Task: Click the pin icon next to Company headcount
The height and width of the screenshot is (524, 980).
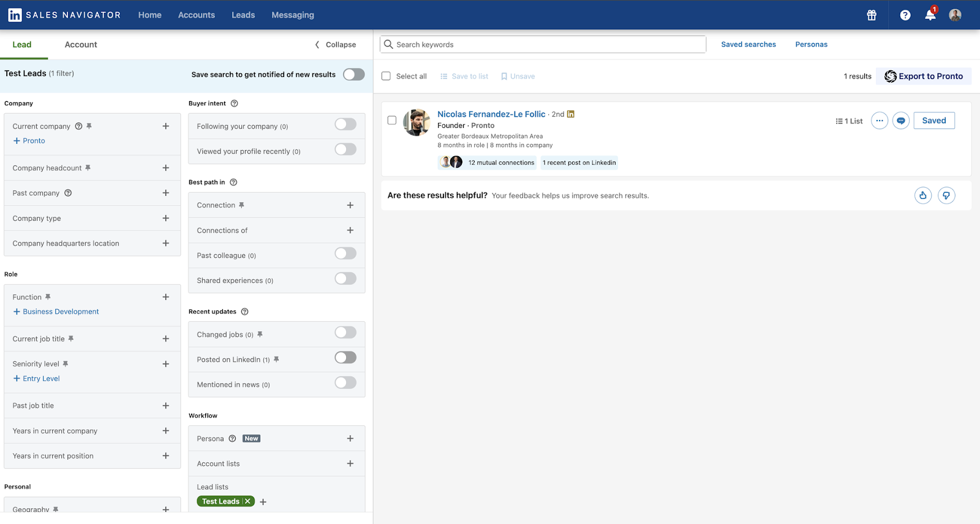Action: point(88,168)
